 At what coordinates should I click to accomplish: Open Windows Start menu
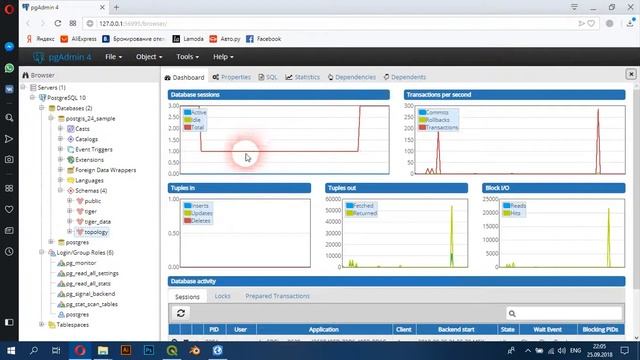tap(11, 351)
